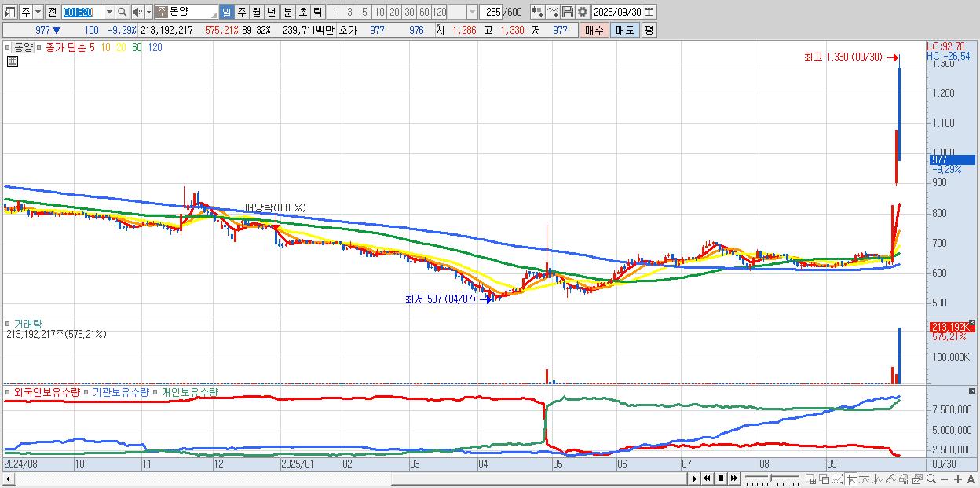Select the 3 interval button
980x488 pixels.
point(349,12)
